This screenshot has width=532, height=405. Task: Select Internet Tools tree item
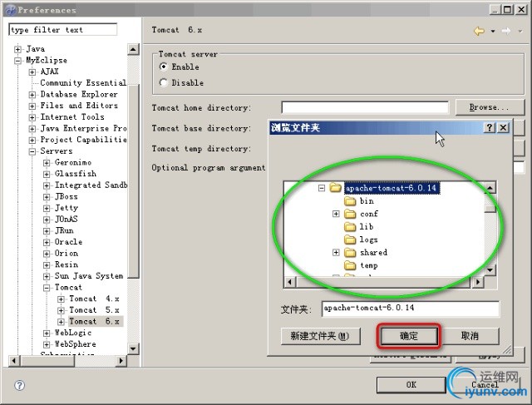point(72,117)
